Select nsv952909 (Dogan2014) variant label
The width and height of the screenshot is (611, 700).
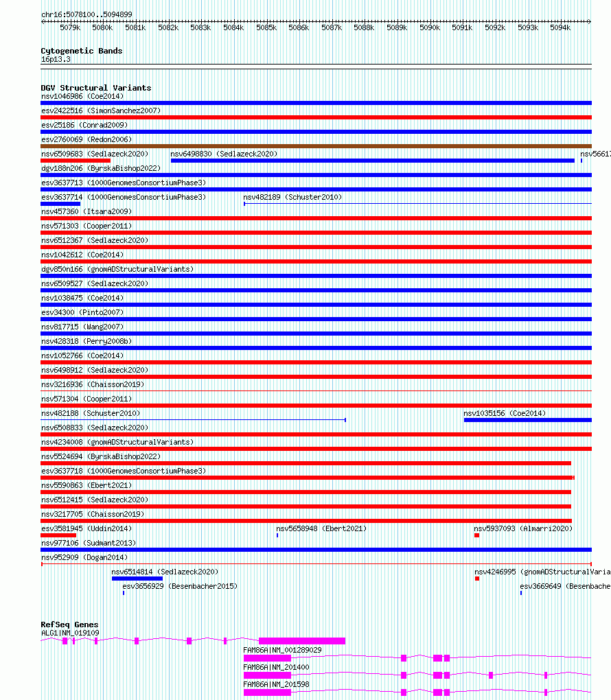tap(84, 557)
